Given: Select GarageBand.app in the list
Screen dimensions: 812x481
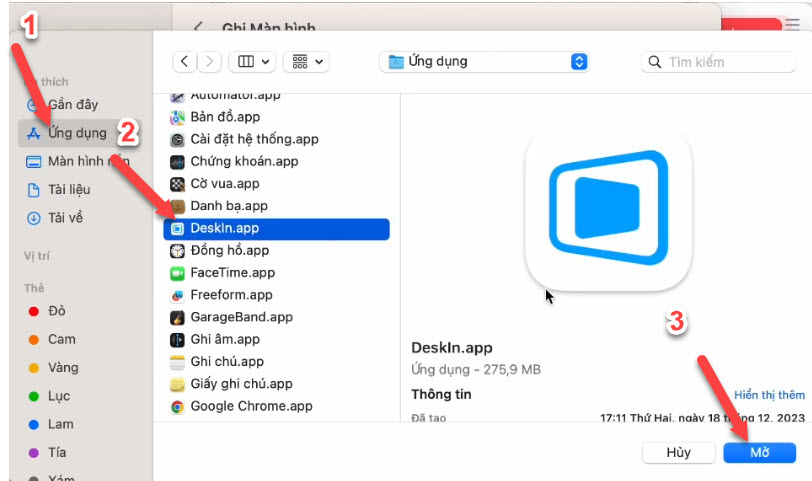Looking at the screenshot, I should tap(277, 317).
